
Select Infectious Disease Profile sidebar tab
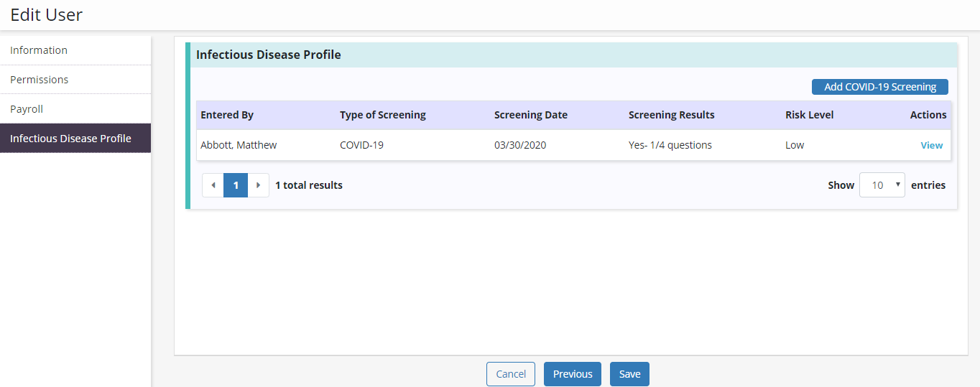coord(70,139)
